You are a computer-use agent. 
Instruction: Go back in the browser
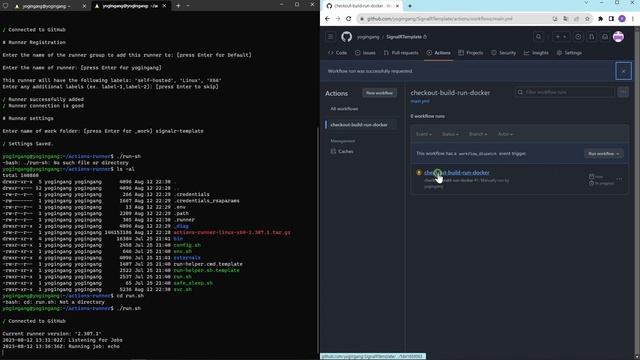point(327,19)
